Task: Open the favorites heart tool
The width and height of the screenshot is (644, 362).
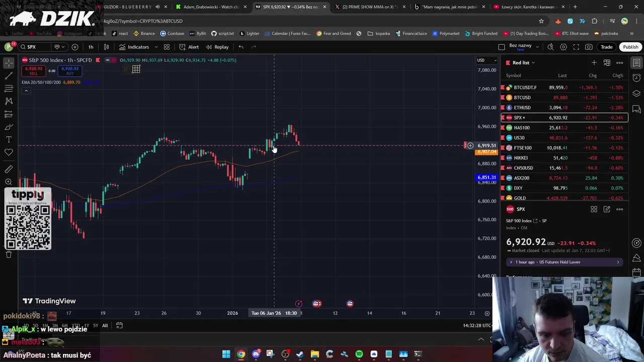Action: tap(9, 152)
